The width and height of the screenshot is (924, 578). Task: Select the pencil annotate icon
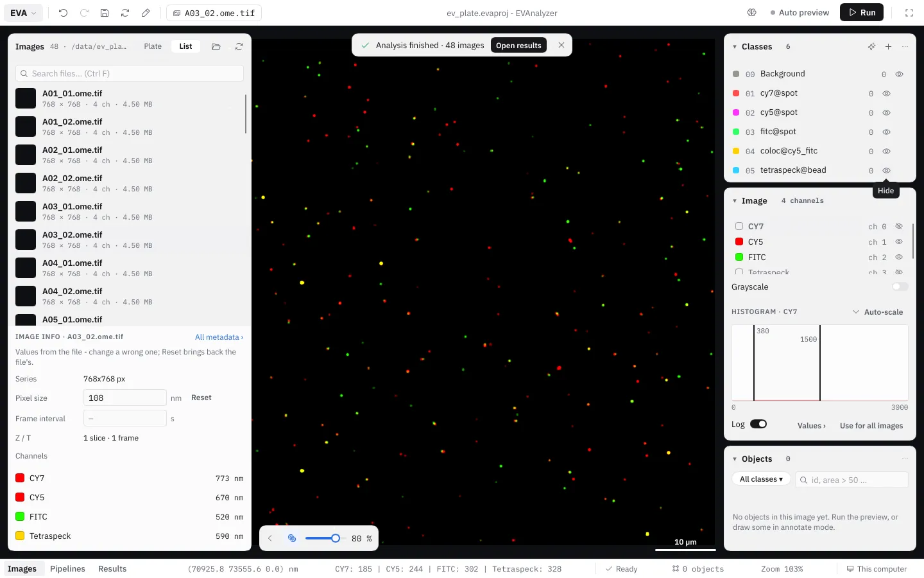coord(146,13)
